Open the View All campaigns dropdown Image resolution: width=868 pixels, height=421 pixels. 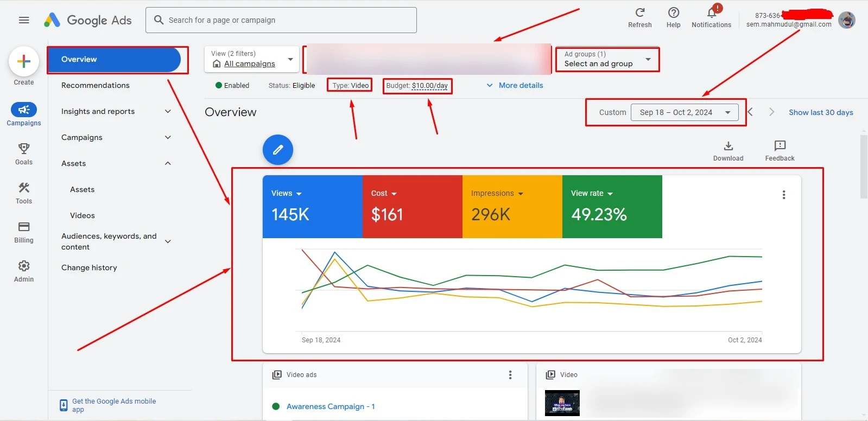[x=252, y=59]
